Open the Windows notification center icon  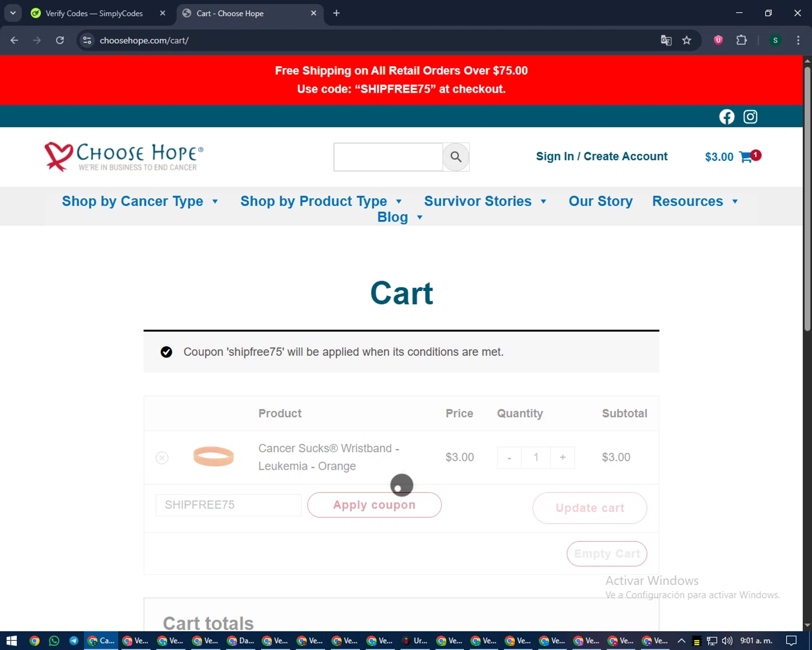[x=791, y=641]
